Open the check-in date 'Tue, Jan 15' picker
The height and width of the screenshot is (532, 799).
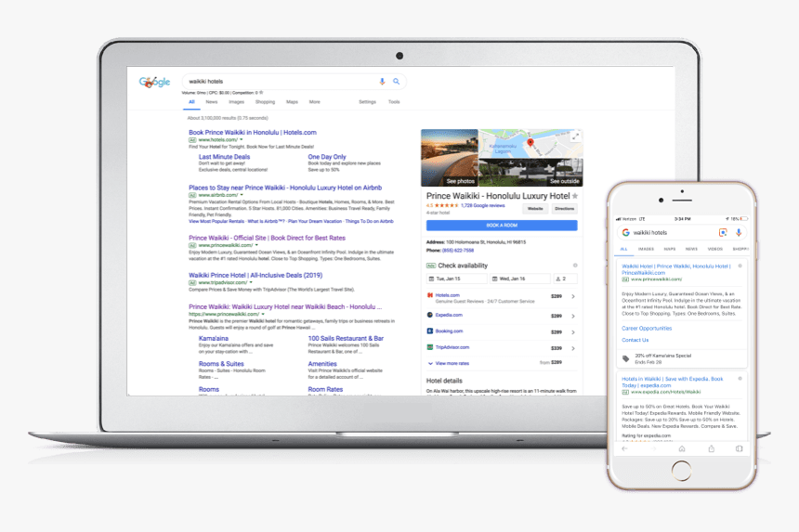pos(456,279)
